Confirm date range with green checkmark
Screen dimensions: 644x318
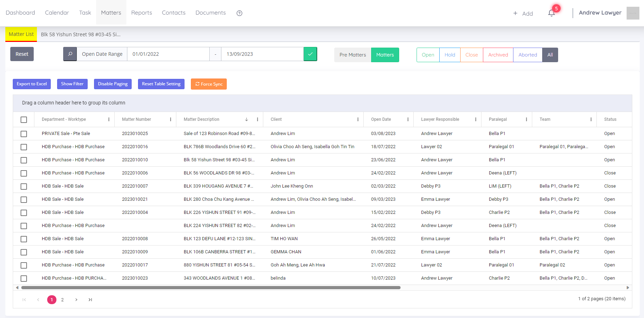coord(310,54)
